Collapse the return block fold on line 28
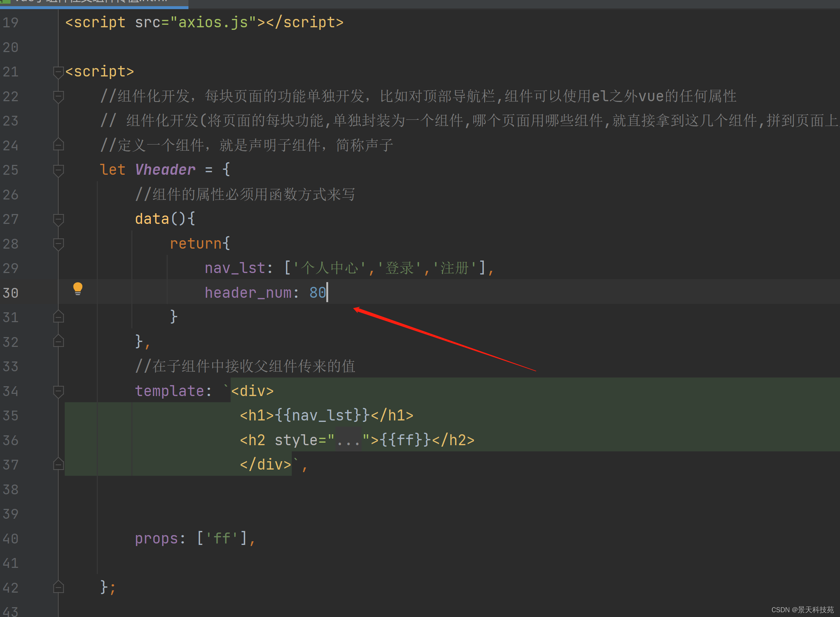This screenshot has height=617, width=840. point(58,244)
